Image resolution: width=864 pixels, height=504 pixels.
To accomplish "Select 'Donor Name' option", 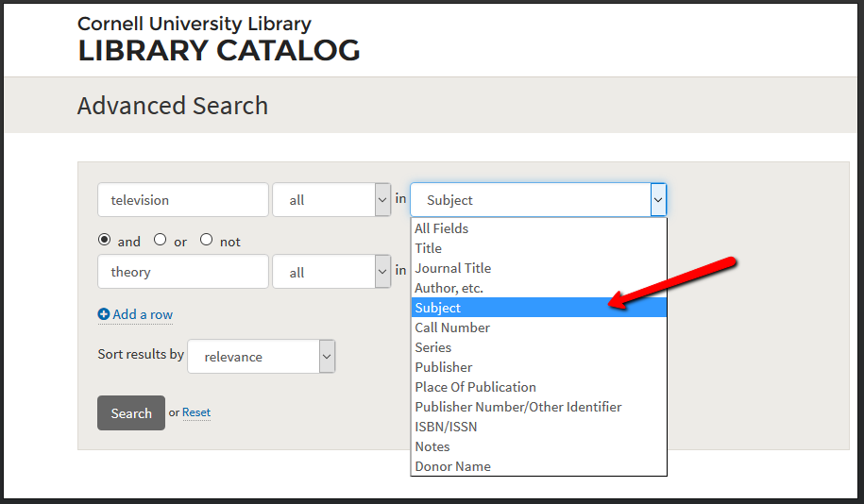I will 539,466.
